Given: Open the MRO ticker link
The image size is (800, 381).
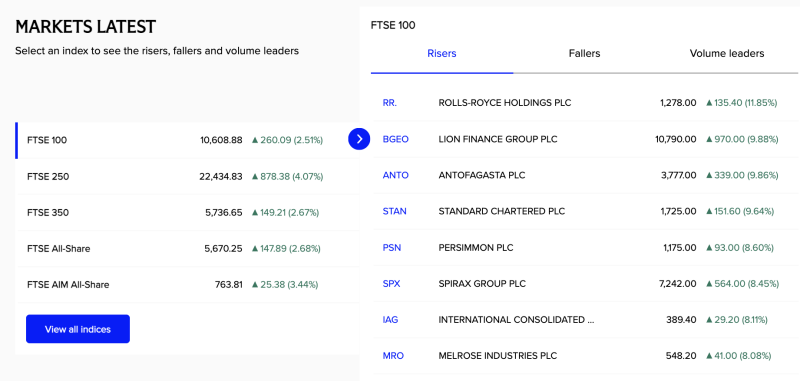Looking at the screenshot, I should click(x=393, y=356).
